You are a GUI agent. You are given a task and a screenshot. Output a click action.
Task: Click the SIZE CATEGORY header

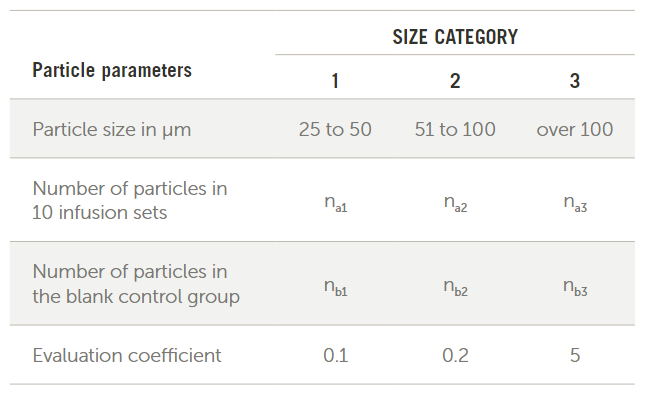click(x=455, y=37)
